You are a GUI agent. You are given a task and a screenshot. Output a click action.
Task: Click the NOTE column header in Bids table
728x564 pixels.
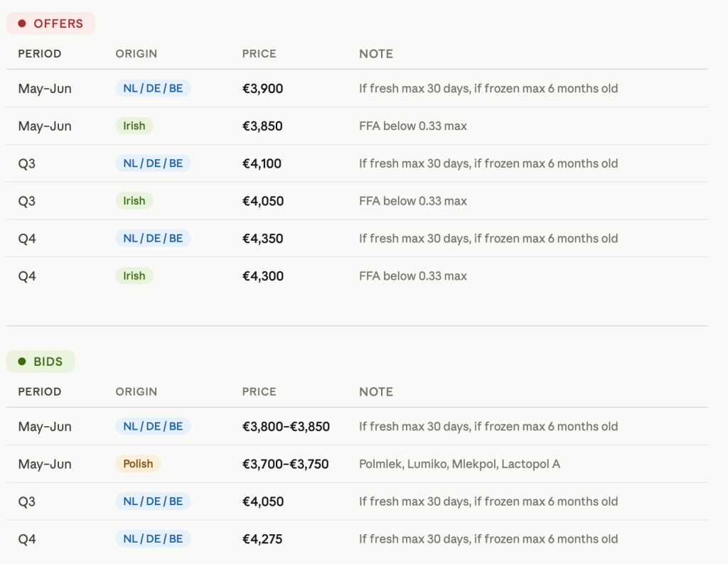pos(376,392)
